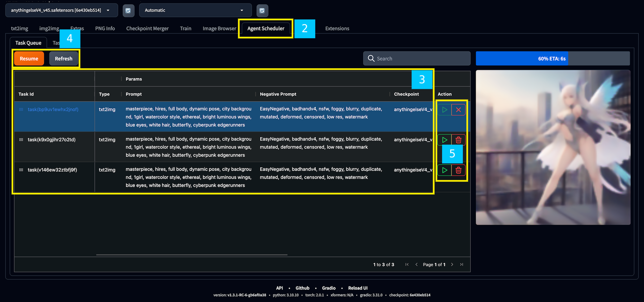Viewport: 644px width, 302px height.
Task: Click inside the Search field
Action: click(x=419, y=58)
